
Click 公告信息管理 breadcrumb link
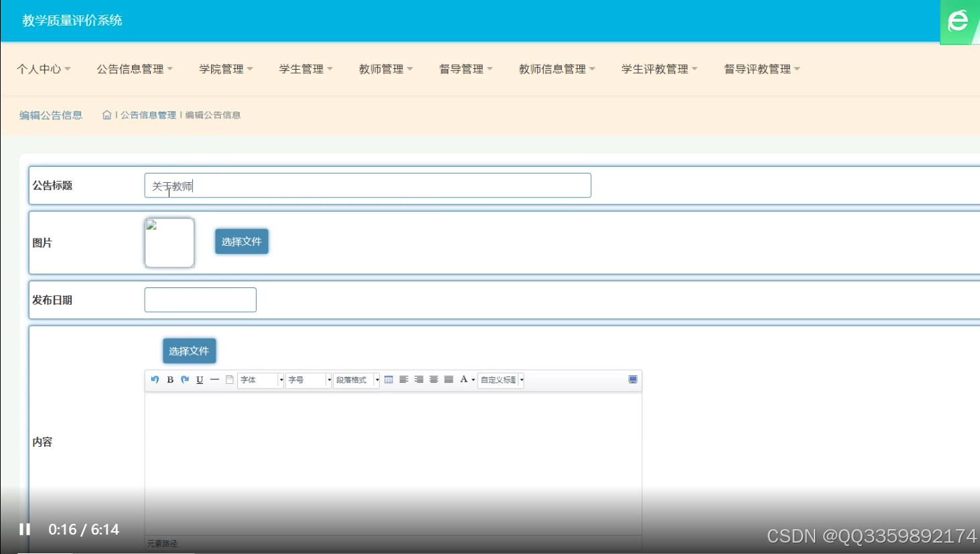point(148,115)
